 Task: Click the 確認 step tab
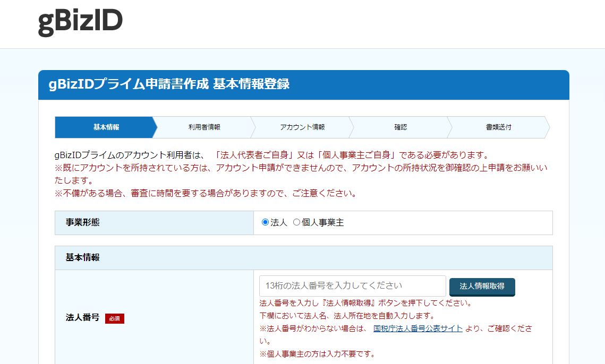click(400, 127)
